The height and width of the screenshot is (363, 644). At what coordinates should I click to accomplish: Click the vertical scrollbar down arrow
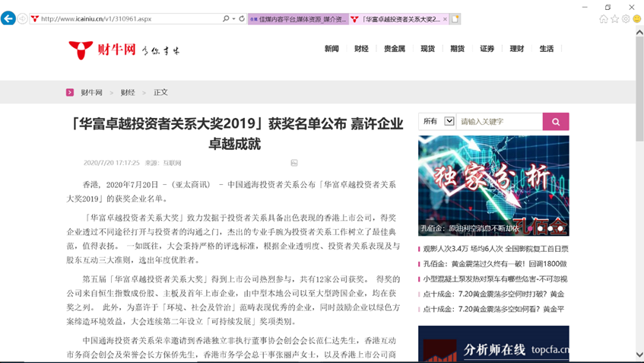[639, 355]
